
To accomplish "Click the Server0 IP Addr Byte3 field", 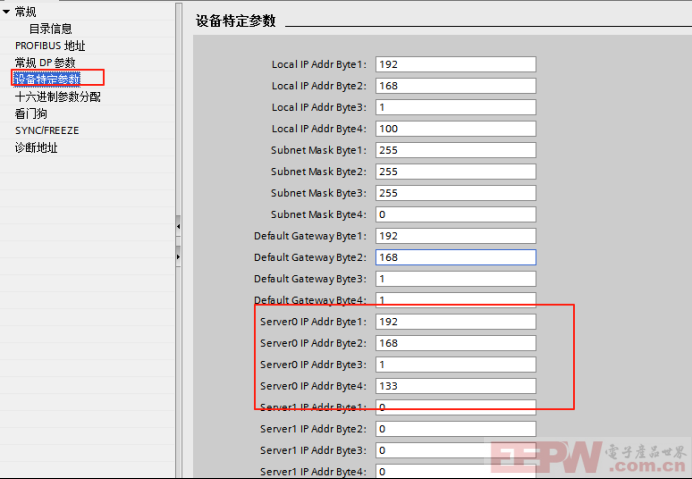I will [x=456, y=365].
